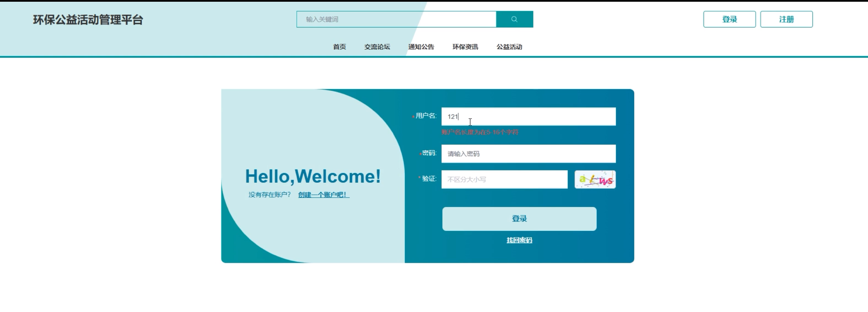Open the 公益活动 menu item
868x312 pixels.
[x=509, y=47]
